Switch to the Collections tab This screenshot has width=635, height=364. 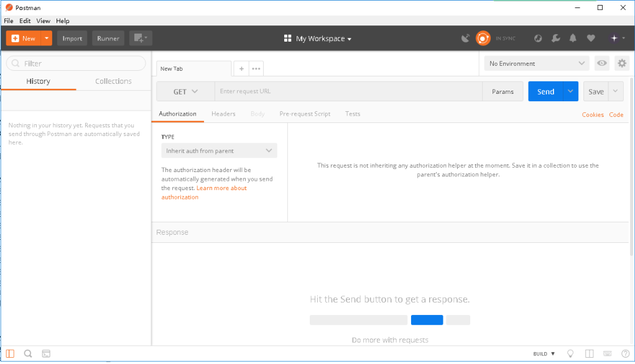coord(113,81)
